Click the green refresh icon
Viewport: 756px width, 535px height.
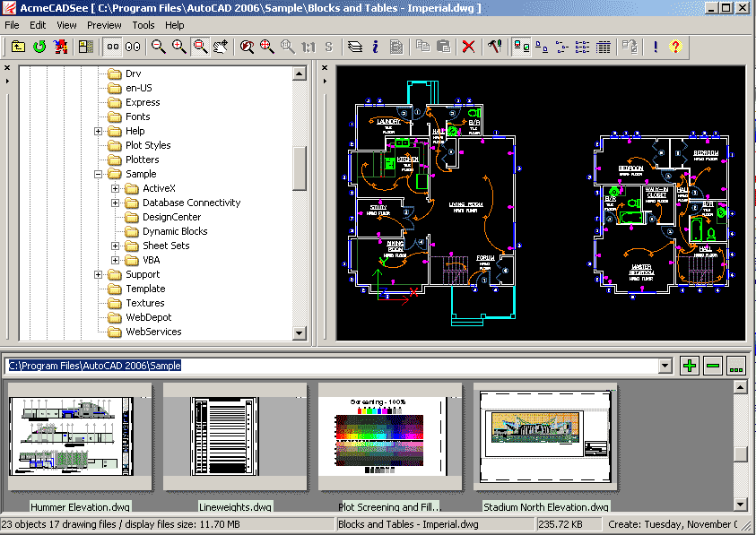click(39, 47)
